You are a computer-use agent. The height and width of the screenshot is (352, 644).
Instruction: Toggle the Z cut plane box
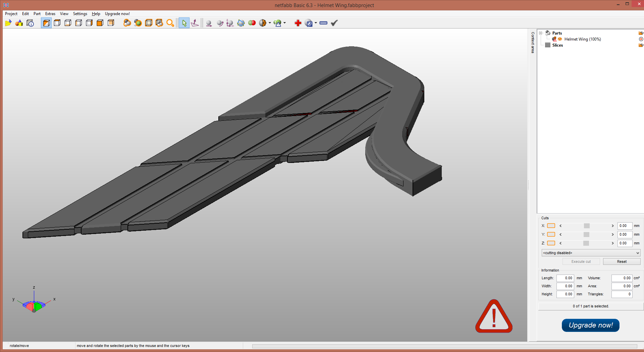pos(551,243)
